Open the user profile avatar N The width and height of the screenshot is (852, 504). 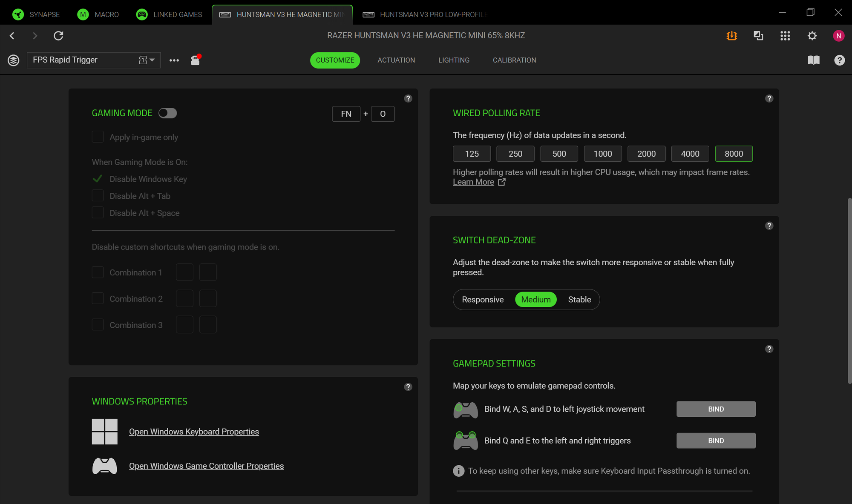click(x=838, y=36)
